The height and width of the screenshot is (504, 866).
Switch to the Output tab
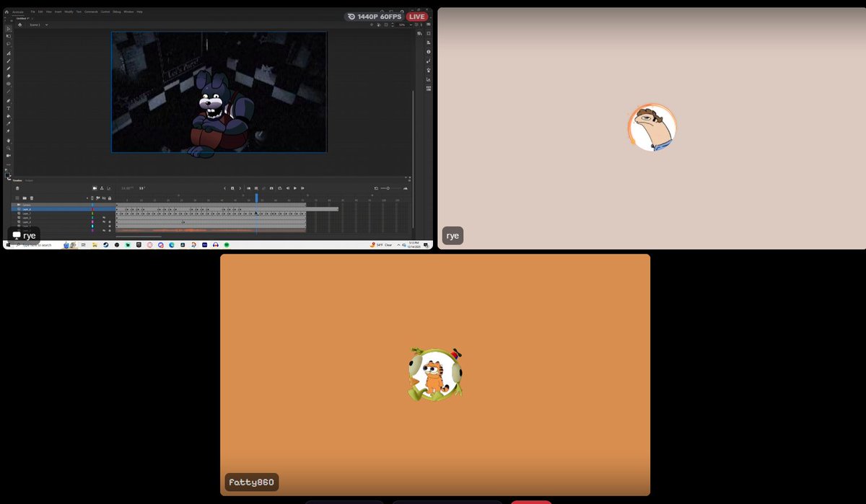tap(29, 180)
